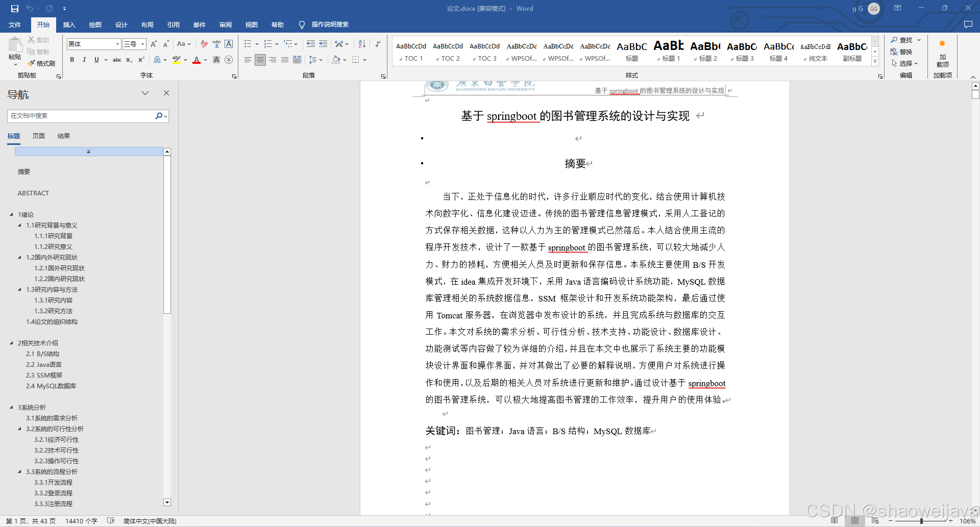
Task: Open the 布局 ribbon tab
Action: pyautogui.click(x=147, y=24)
